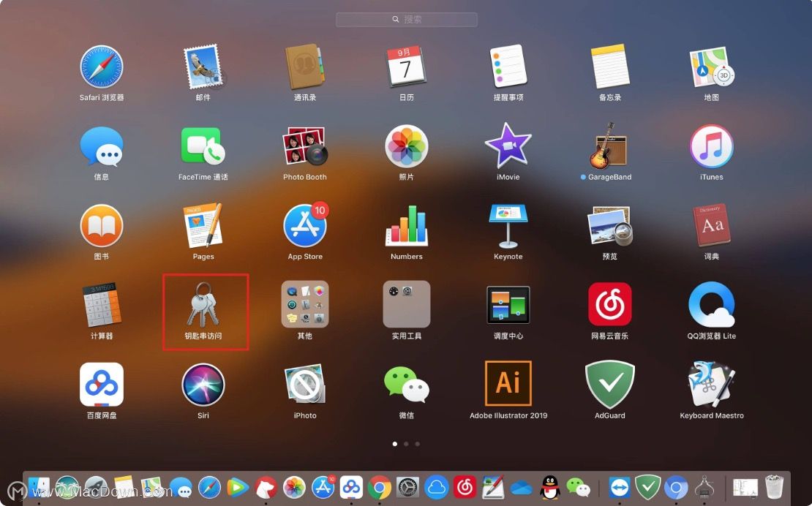Launch 计算器 Calculator
Screen dimensions: 812x506
(x=102, y=305)
